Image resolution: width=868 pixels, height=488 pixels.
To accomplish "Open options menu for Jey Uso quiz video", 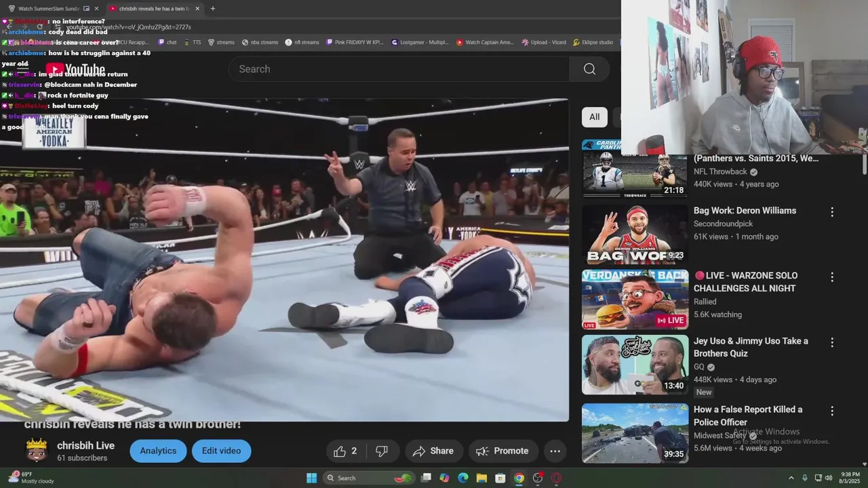I will tap(832, 343).
